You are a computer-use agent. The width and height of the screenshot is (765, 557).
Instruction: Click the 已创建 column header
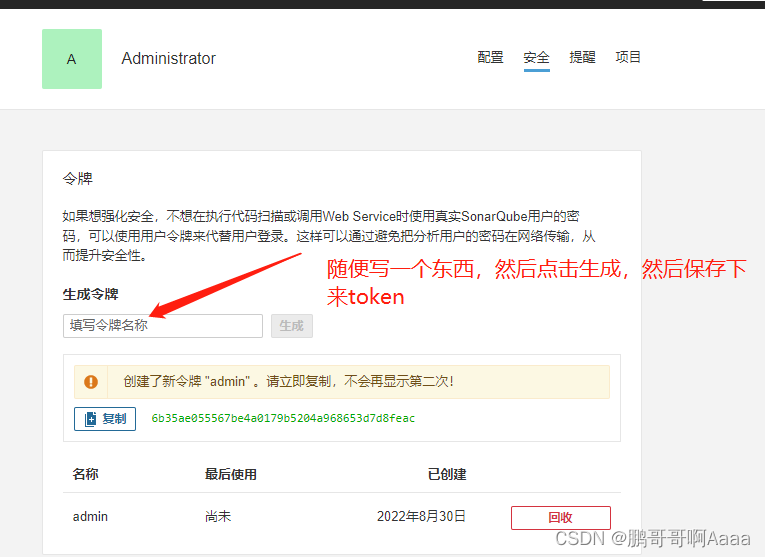447,474
